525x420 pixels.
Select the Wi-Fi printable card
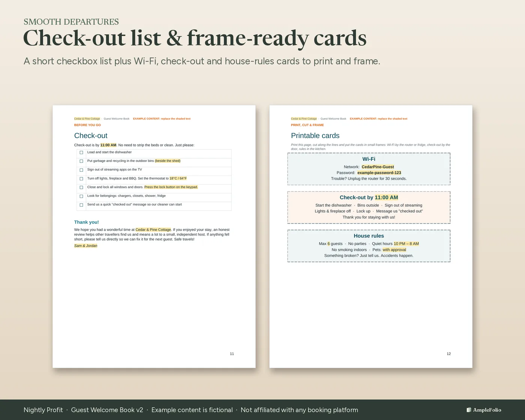point(369,169)
